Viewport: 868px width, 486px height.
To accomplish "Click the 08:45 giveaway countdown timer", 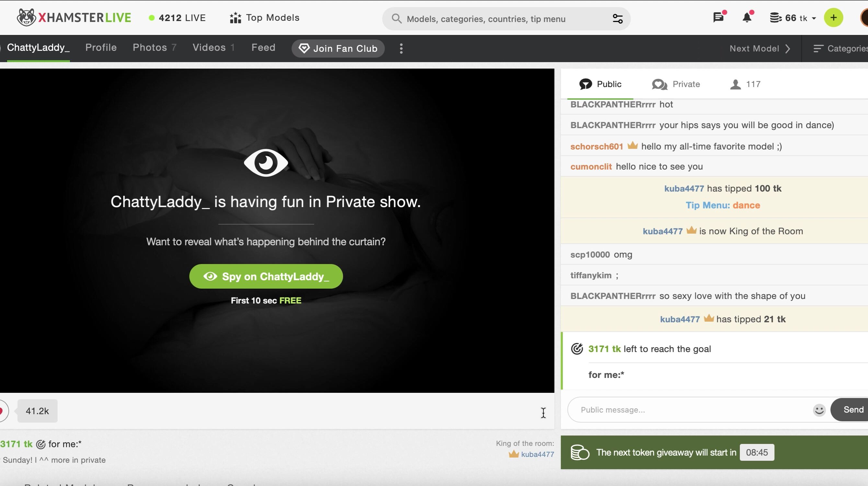I will pos(757,452).
